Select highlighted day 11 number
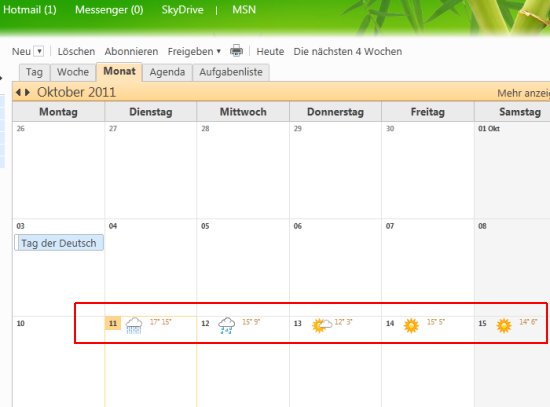The width and height of the screenshot is (550, 407). coord(113,323)
